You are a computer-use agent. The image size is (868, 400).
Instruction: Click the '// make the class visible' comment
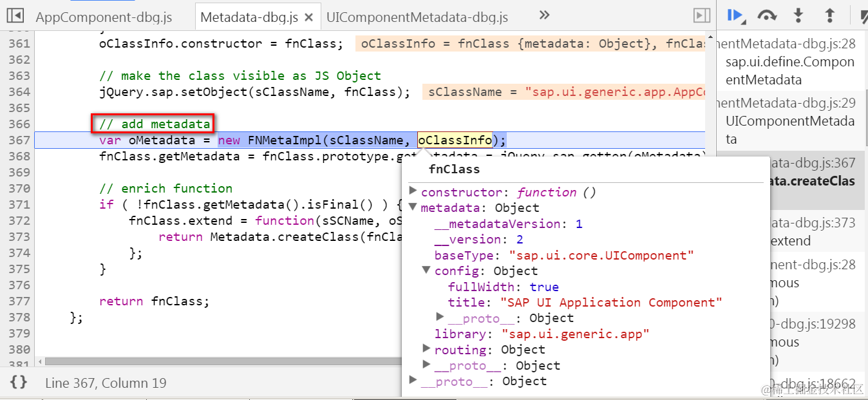click(x=240, y=75)
